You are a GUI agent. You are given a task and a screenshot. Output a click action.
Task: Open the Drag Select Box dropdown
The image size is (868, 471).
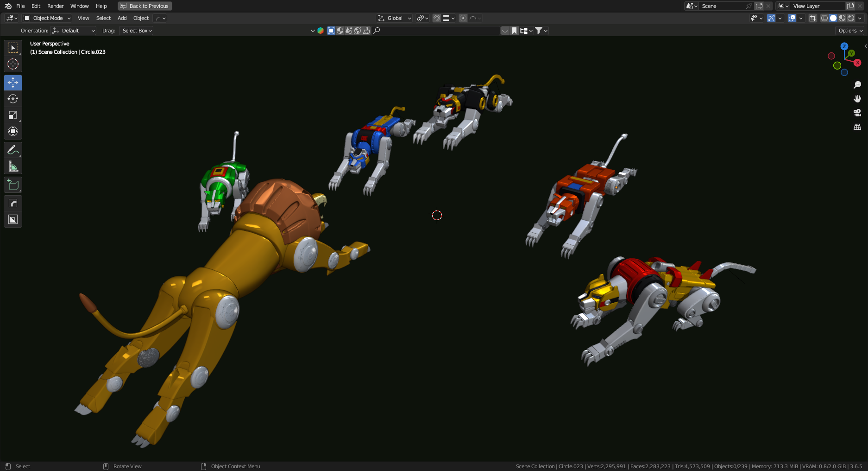pos(136,31)
